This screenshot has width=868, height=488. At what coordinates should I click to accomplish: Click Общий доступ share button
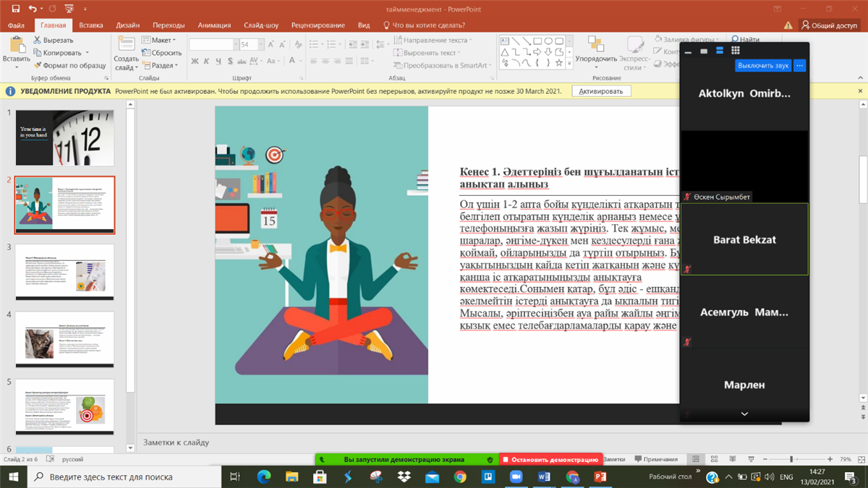829,25
